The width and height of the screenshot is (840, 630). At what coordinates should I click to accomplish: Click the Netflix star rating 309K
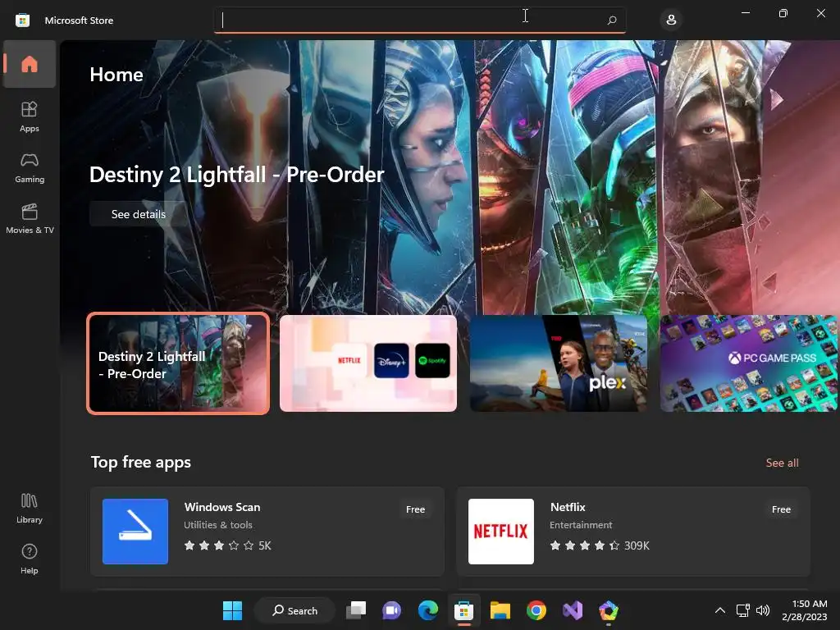pos(600,546)
